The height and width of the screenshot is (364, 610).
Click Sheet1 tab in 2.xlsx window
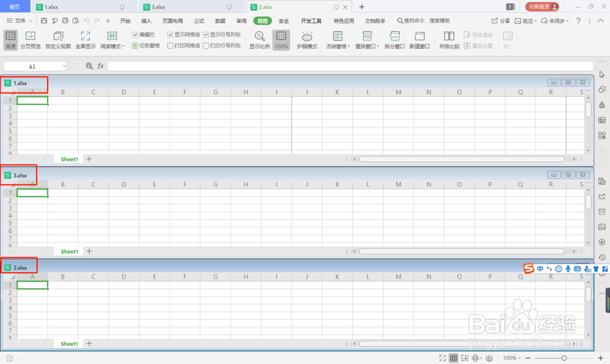tap(70, 344)
